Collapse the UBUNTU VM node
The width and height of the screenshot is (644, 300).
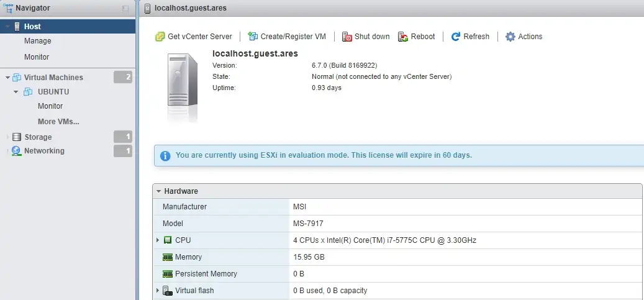point(16,92)
